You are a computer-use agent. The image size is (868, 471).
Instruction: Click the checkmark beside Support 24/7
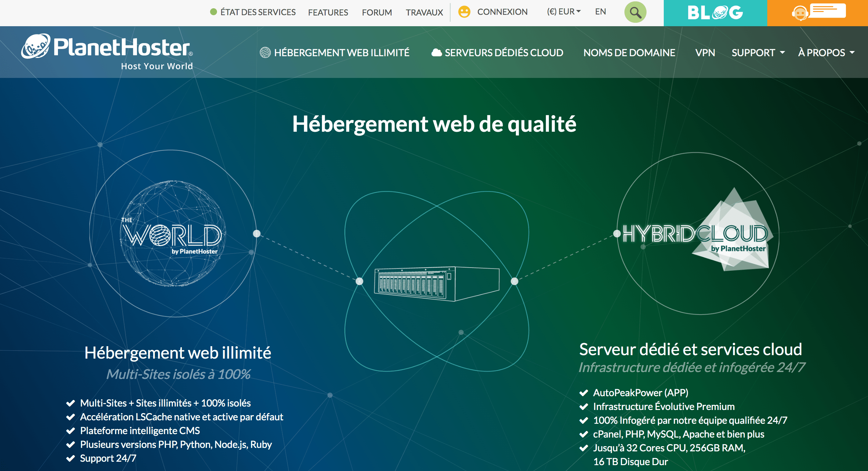pyautogui.click(x=71, y=458)
